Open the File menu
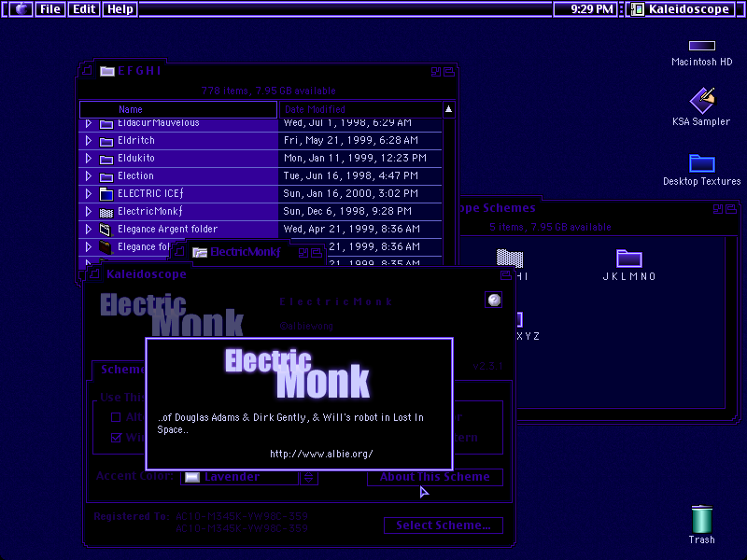This screenshot has width=747, height=560. 50,9
